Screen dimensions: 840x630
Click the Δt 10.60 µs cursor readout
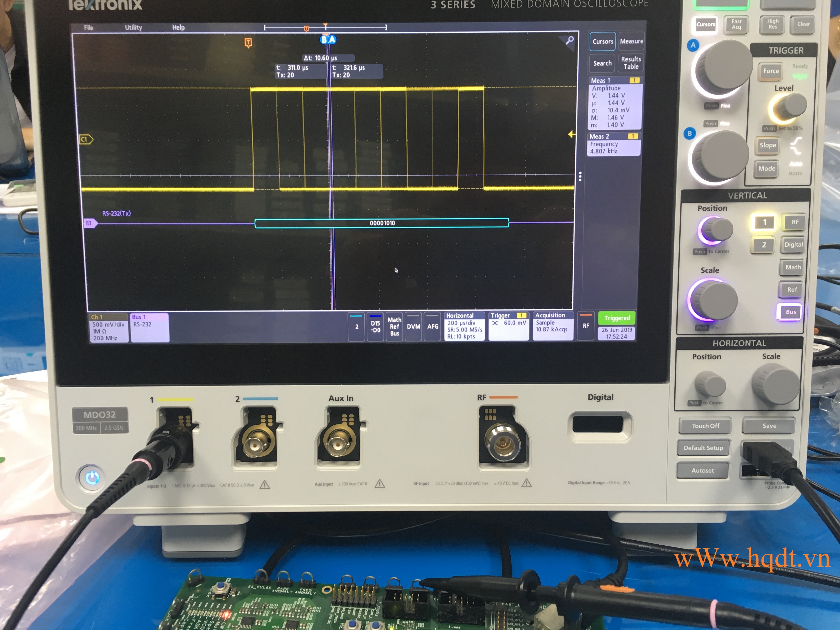329,58
